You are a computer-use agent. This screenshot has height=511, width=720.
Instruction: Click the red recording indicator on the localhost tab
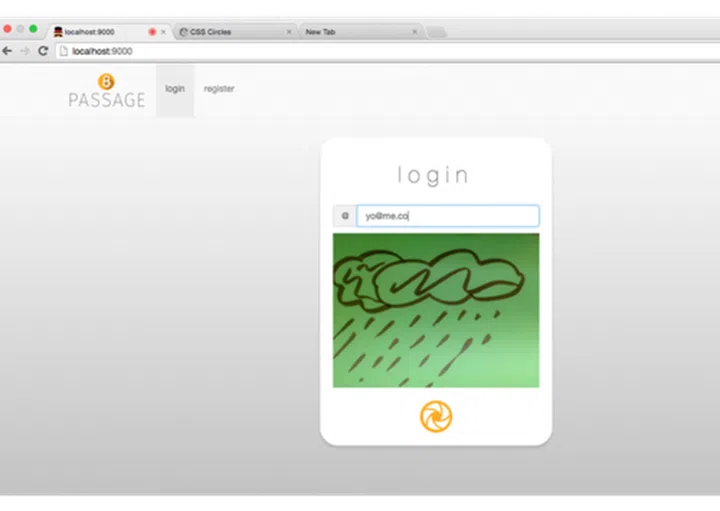(x=152, y=32)
